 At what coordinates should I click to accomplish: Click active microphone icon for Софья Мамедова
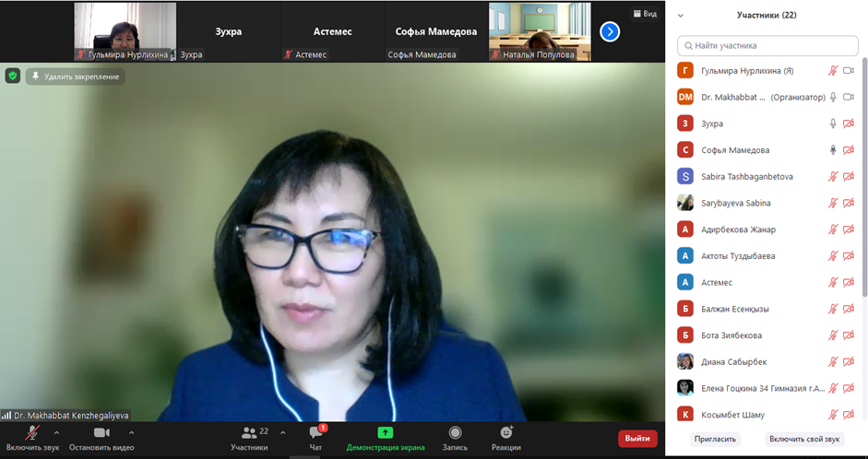pos(833,150)
